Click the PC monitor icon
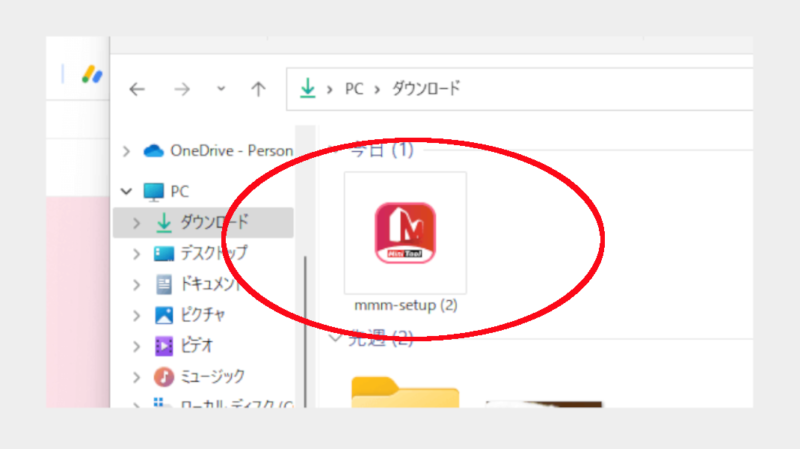 (x=153, y=192)
